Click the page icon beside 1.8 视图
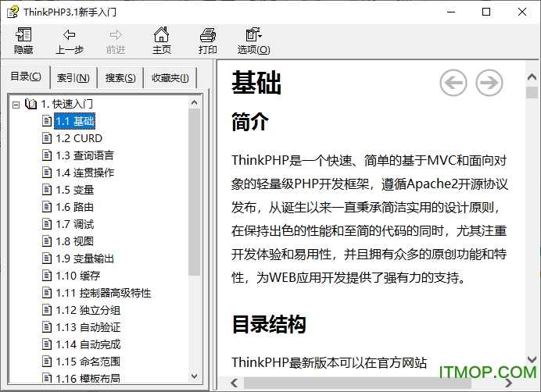This screenshot has height=392, width=541. coord(47,241)
